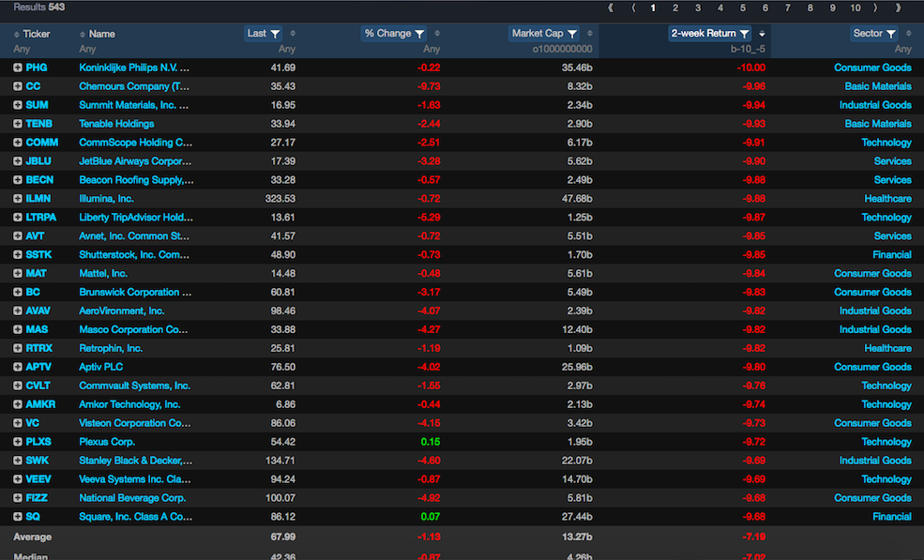The width and height of the screenshot is (924, 560).
Task: Open the BECN ticker link
Action: coord(39,180)
